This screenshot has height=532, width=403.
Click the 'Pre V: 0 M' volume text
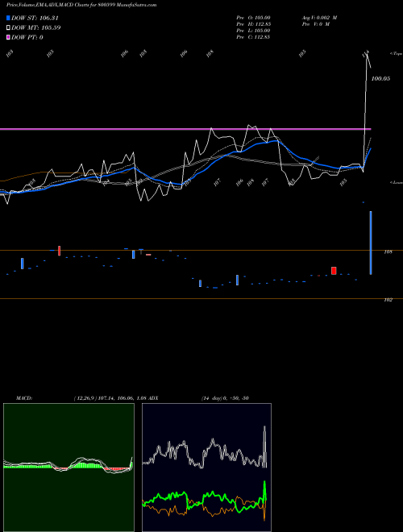(315, 24)
